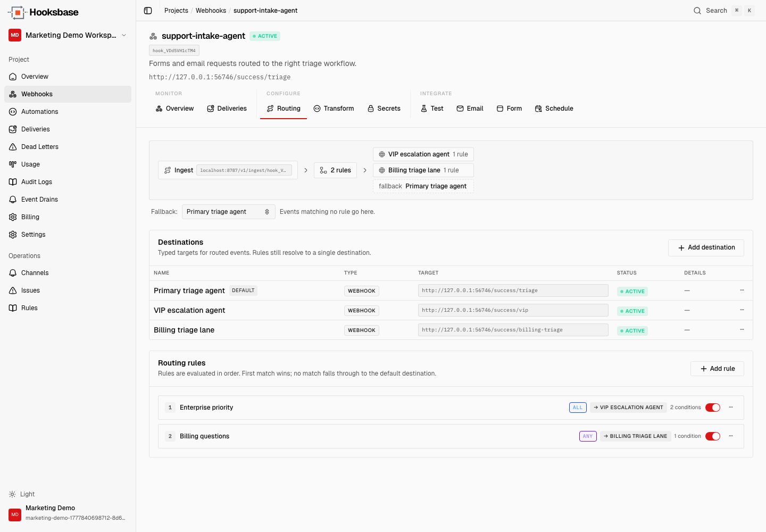Open options for Primary triage agent row

742,290
